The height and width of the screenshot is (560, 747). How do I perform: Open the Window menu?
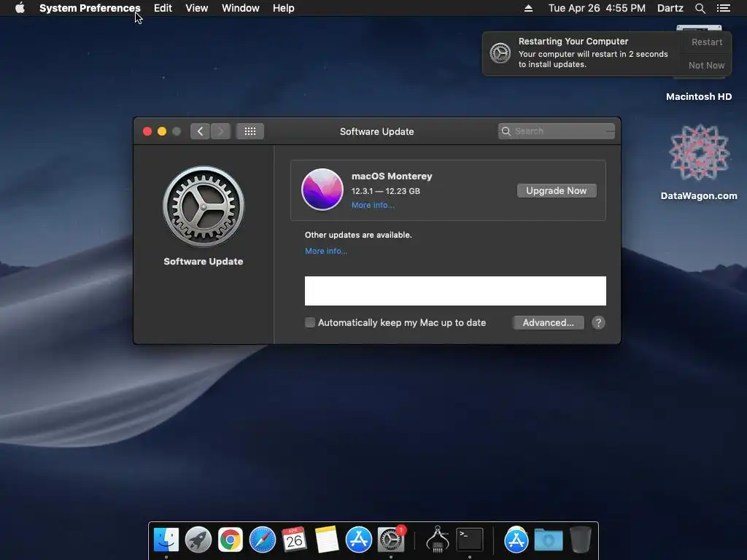tap(240, 8)
